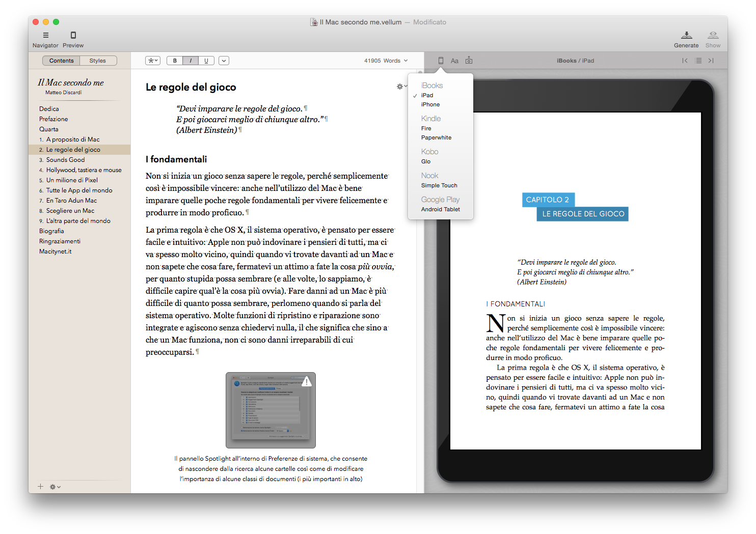This screenshot has height=534, width=756.
Task: Toggle underline formatting
Action: click(x=206, y=61)
